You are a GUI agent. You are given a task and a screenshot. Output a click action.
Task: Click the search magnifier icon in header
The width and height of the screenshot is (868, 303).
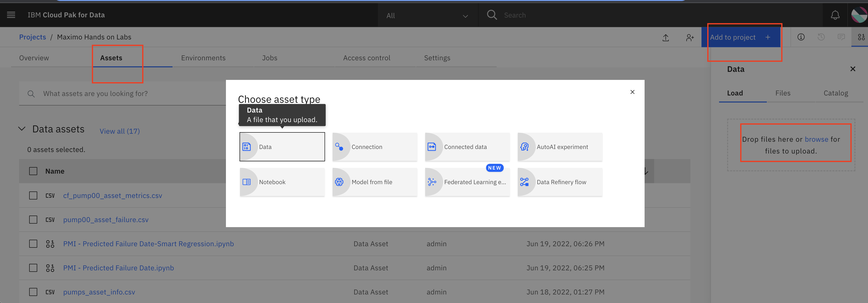coord(492,15)
